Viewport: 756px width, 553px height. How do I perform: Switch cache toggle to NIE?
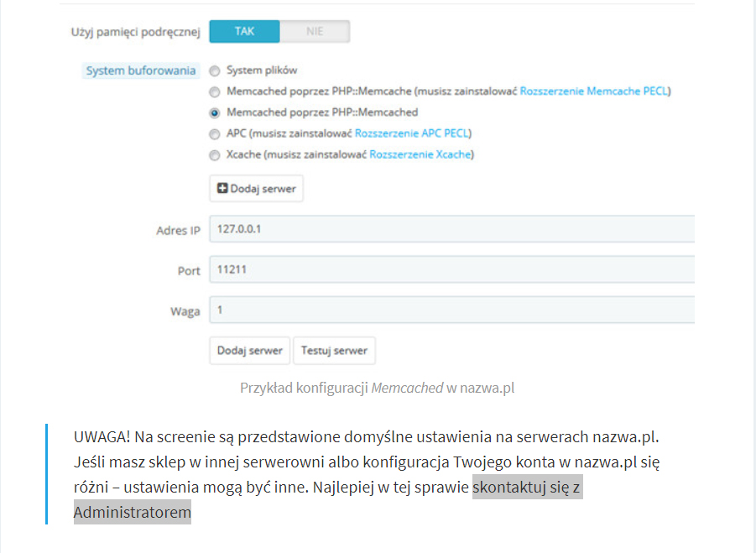click(x=315, y=31)
